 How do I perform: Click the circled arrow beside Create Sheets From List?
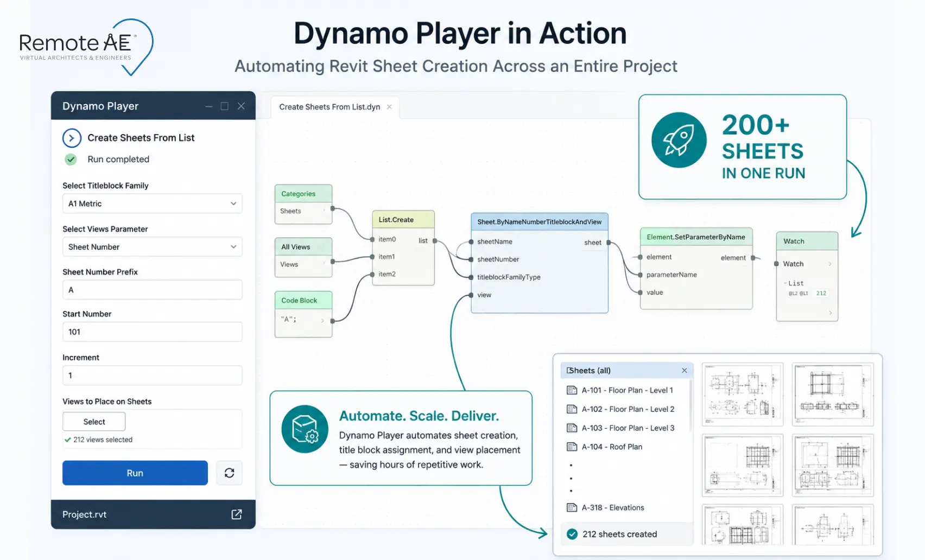tap(72, 138)
